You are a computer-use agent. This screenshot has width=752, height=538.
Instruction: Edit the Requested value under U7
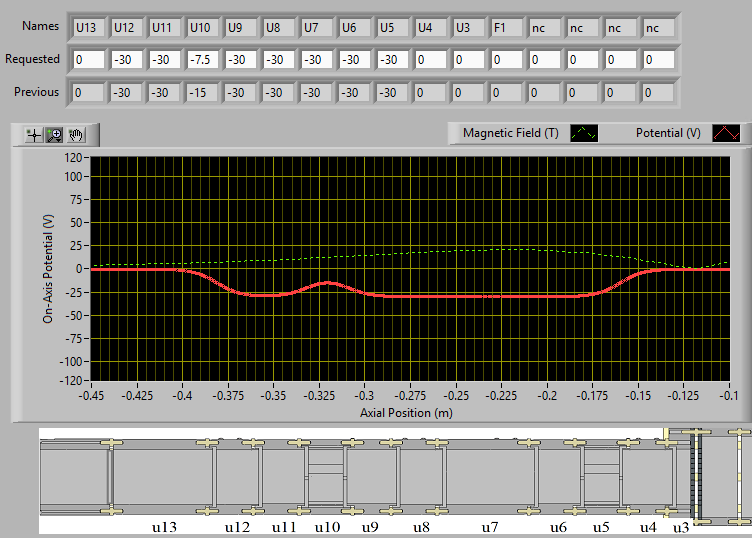[317, 60]
